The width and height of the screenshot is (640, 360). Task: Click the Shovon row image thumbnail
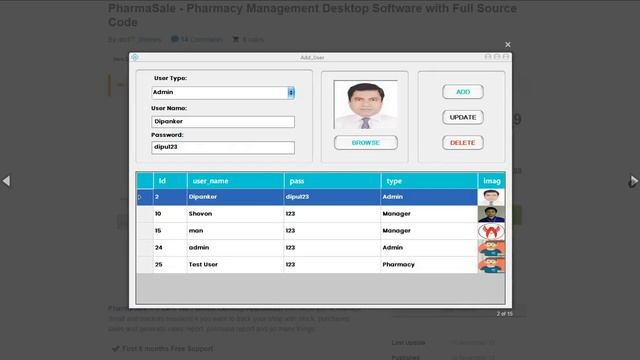click(x=491, y=214)
